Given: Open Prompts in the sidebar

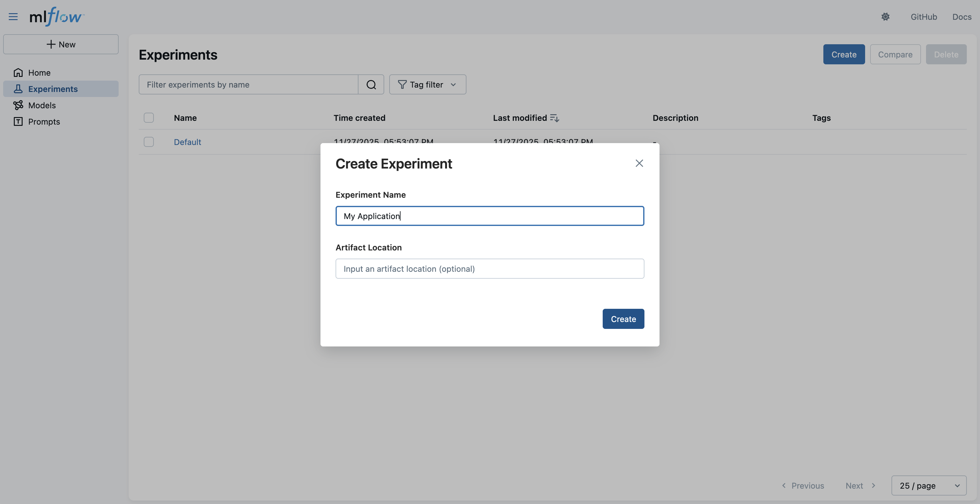Looking at the screenshot, I should point(44,121).
